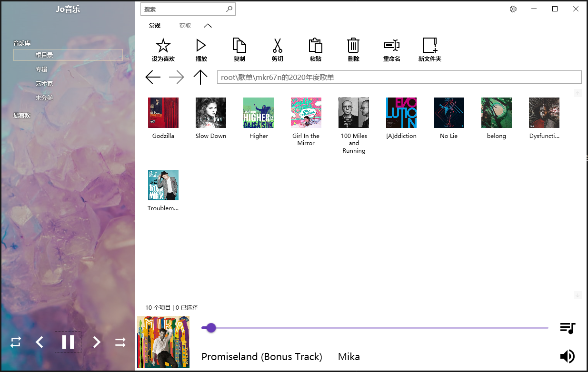Go up one folder level
This screenshot has height=372, width=588.
[x=200, y=77]
